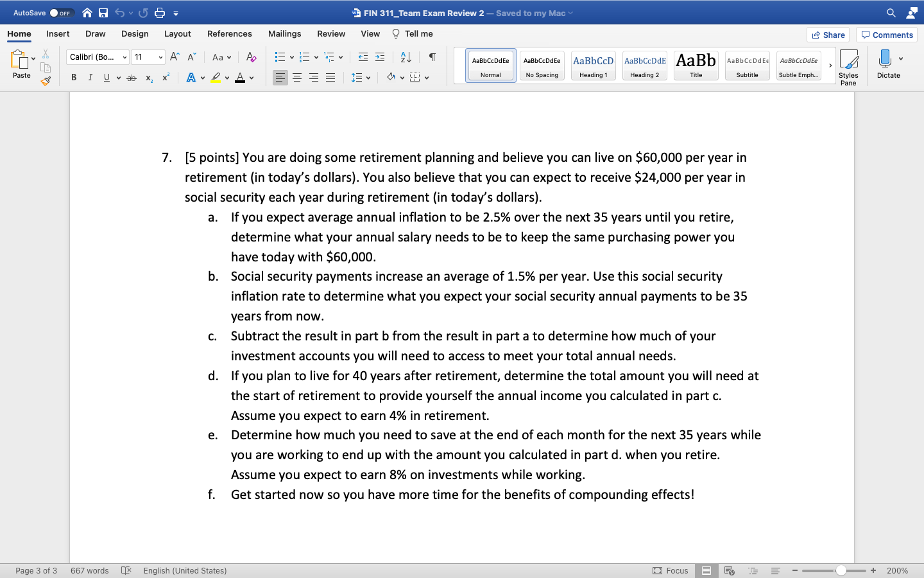Open the Styles Pane
Viewport: 924px width, 578px height.
tap(848, 67)
